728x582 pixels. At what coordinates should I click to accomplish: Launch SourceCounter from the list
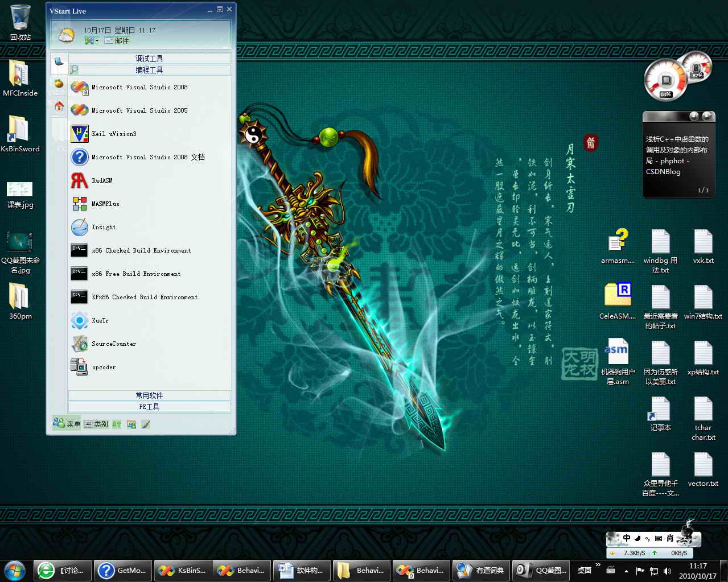tap(150, 344)
